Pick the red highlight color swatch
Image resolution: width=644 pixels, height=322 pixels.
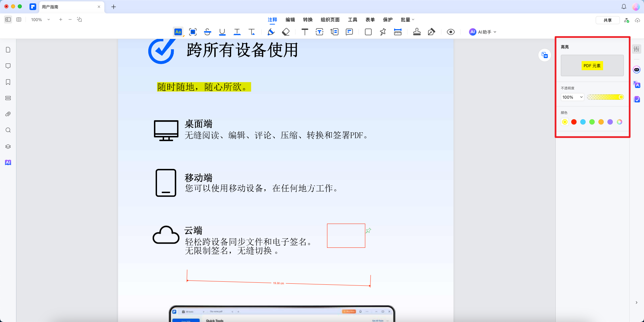pyautogui.click(x=574, y=122)
